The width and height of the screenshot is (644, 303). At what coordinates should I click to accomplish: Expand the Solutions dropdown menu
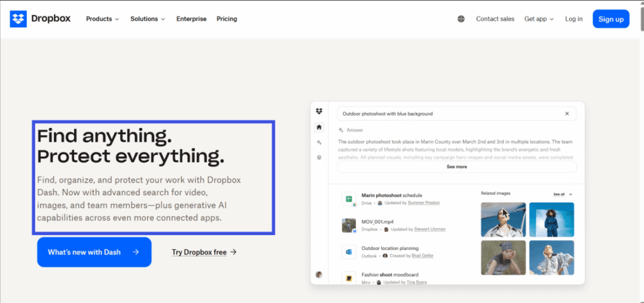coord(148,19)
